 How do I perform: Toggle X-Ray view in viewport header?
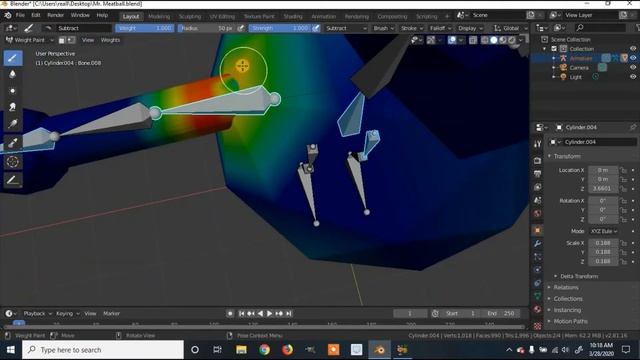(x=473, y=40)
